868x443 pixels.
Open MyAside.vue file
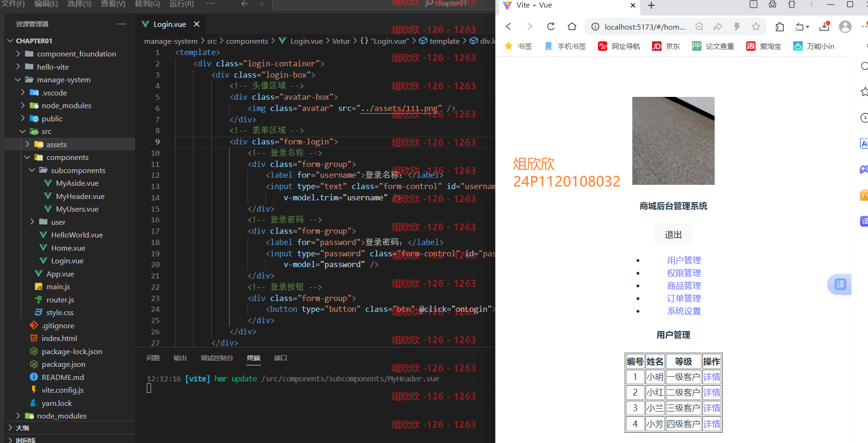[x=77, y=183]
